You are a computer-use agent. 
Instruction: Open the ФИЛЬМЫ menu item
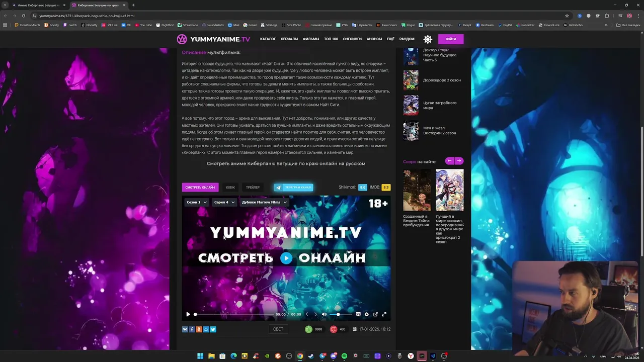pos(311,39)
